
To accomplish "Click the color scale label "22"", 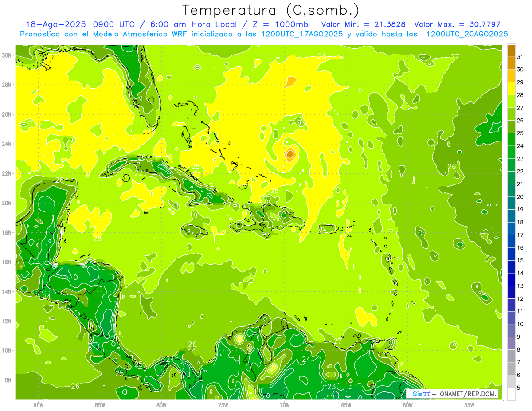I will coord(520,172).
